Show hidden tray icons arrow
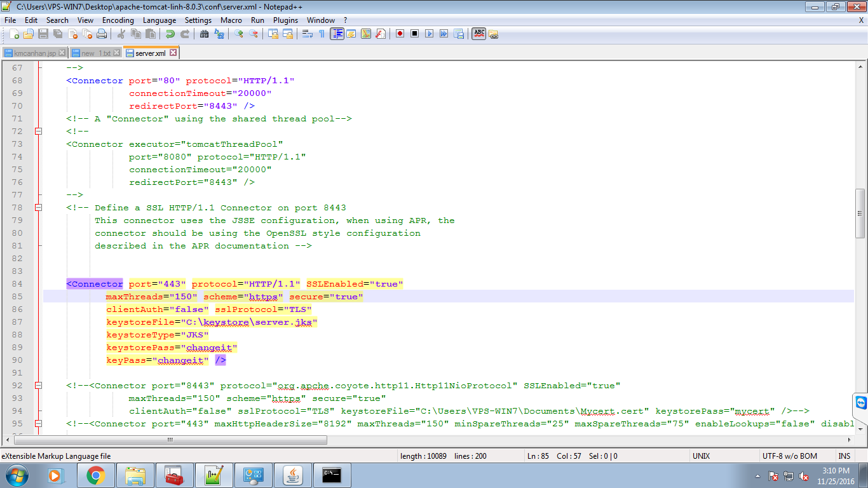868x488 pixels. point(757,475)
